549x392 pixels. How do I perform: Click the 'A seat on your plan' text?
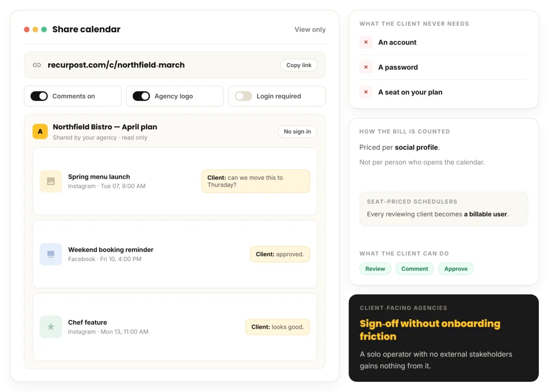410,92
